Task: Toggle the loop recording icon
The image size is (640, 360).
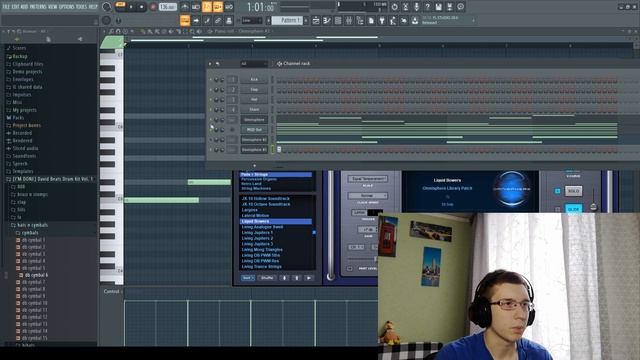Action: point(229,7)
